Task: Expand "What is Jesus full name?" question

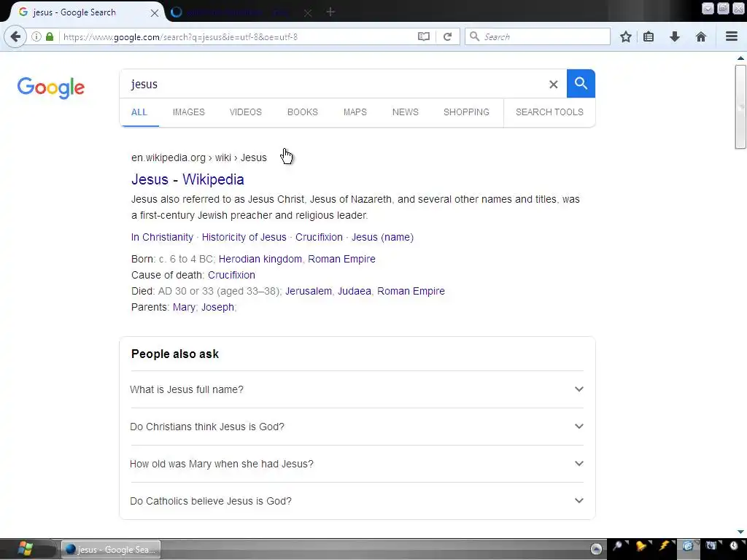Action: 357,389
